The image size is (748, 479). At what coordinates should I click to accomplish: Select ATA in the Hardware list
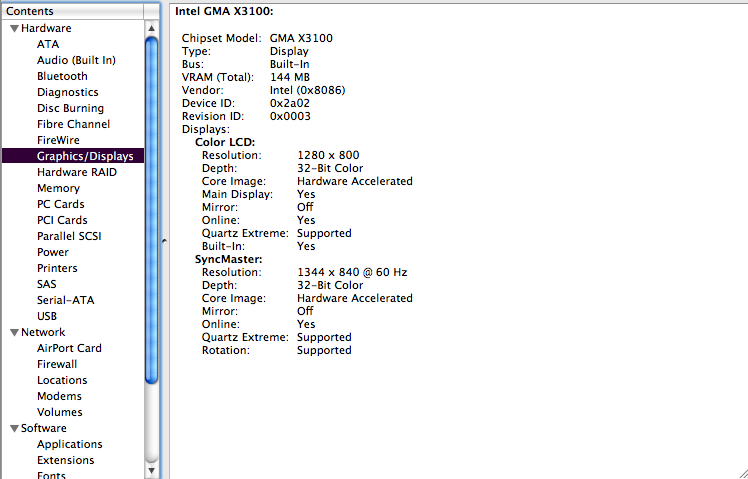[48, 44]
